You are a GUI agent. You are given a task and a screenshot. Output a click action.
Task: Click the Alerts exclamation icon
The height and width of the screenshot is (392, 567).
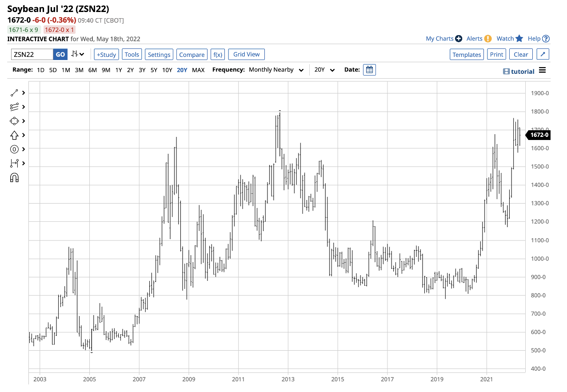pyautogui.click(x=488, y=39)
